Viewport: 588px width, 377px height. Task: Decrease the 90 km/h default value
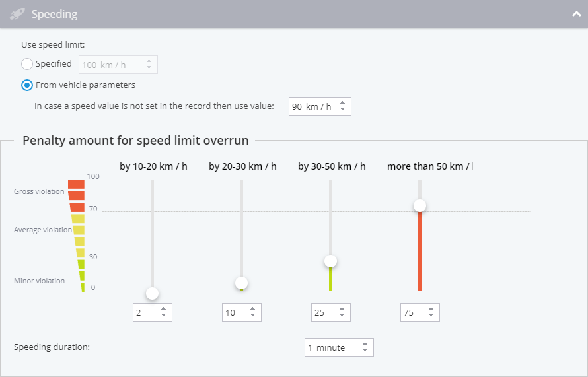pos(342,109)
